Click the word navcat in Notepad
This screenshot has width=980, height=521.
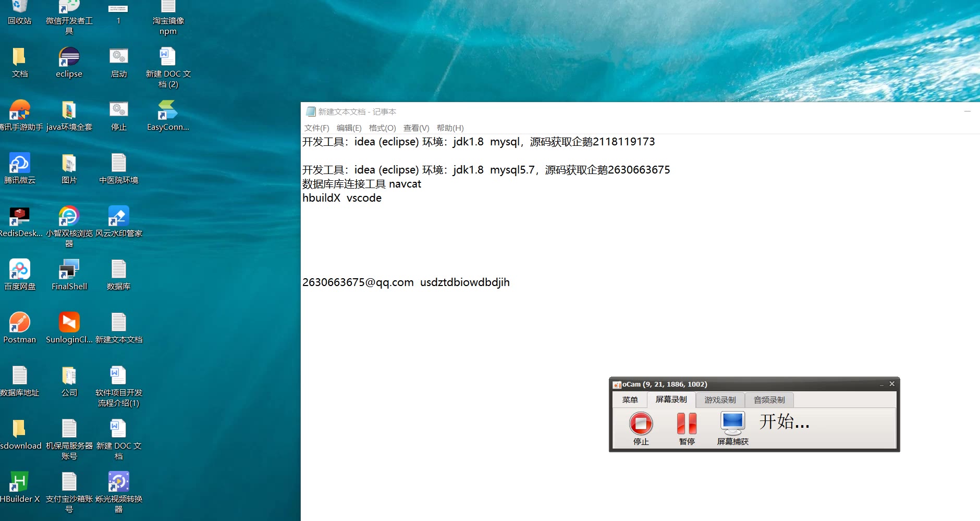point(405,184)
